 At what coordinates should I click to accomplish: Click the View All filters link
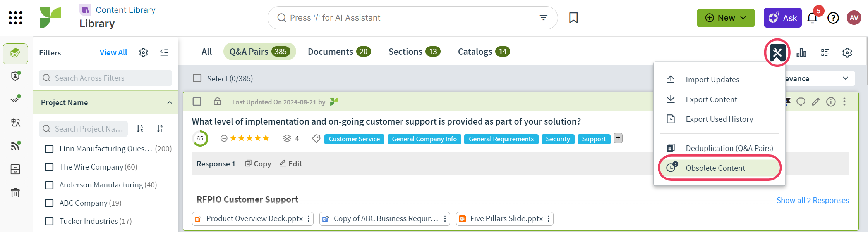click(x=113, y=52)
